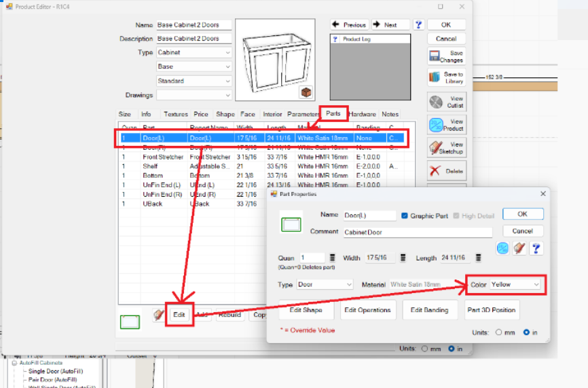Select the in units radio in Part Properties

click(527, 332)
